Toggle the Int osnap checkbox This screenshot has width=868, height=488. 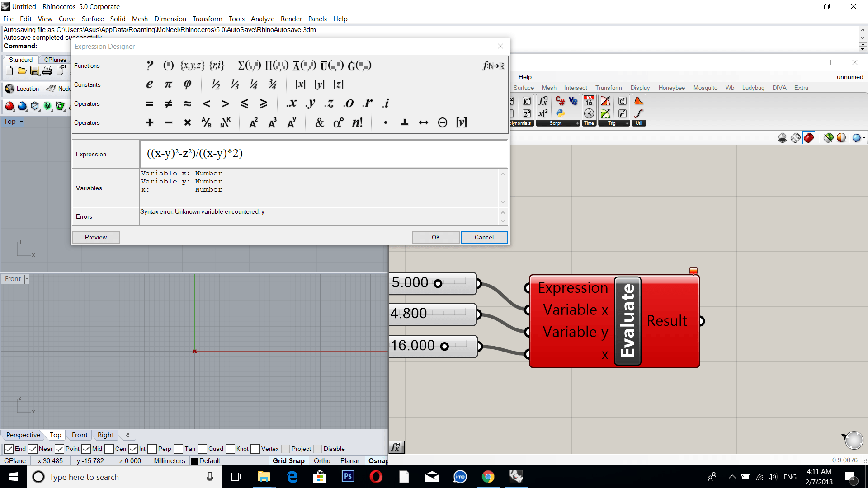133,449
